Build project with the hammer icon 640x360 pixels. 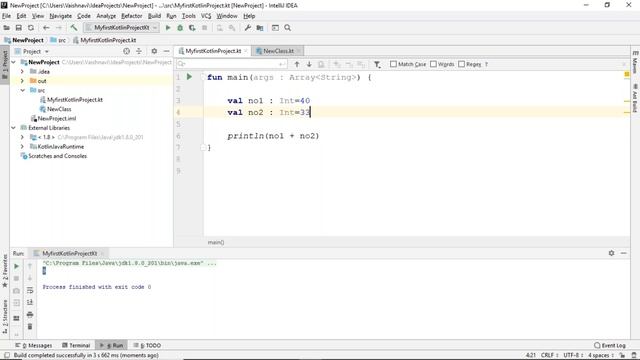[x=74, y=28]
